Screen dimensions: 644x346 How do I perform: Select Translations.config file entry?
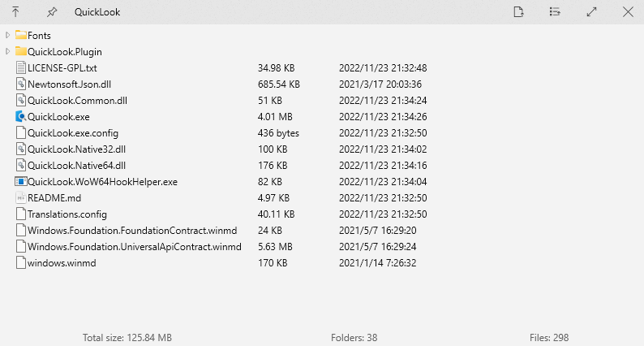(x=322, y=214)
